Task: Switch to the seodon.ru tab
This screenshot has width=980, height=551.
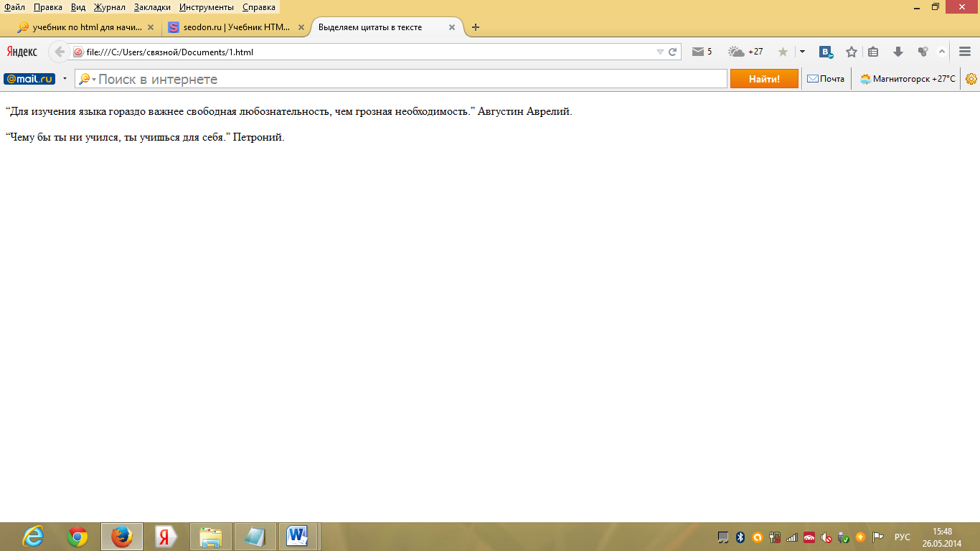Action: click(x=236, y=27)
